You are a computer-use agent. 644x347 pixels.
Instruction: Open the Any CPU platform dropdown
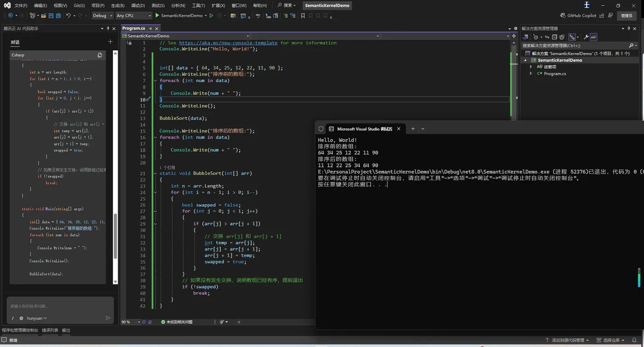tap(133, 16)
